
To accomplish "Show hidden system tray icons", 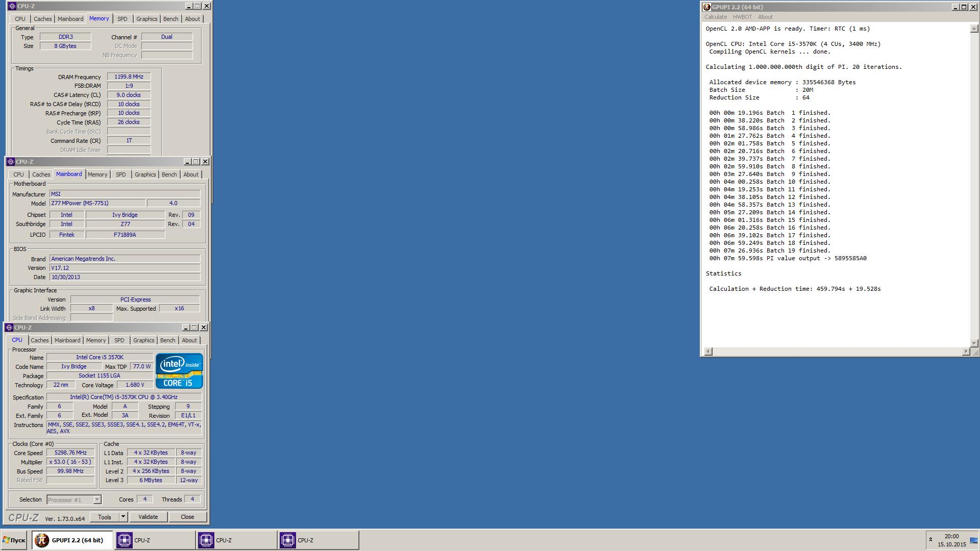I will point(930,540).
